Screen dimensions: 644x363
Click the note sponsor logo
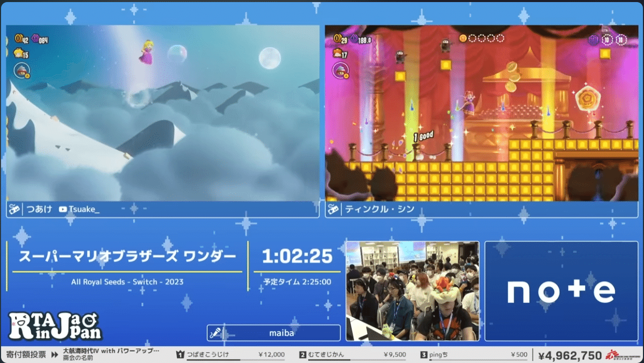(561, 291)
